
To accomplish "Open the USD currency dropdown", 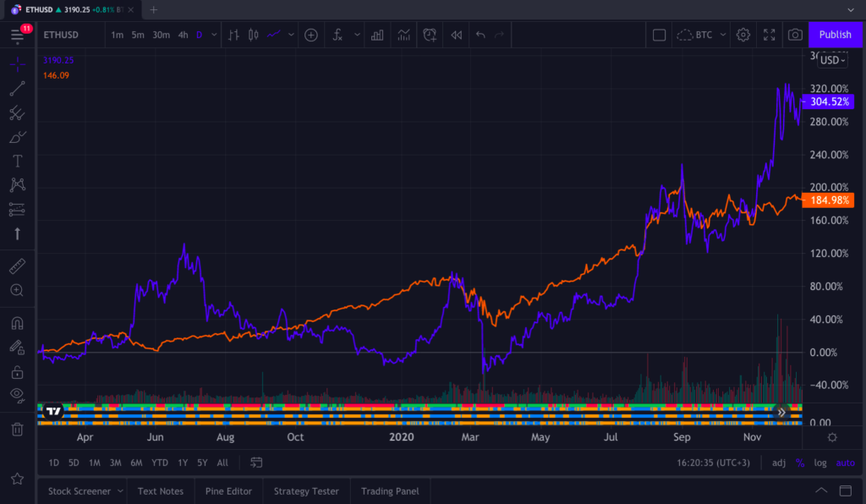I will click(x=833, y=60).
